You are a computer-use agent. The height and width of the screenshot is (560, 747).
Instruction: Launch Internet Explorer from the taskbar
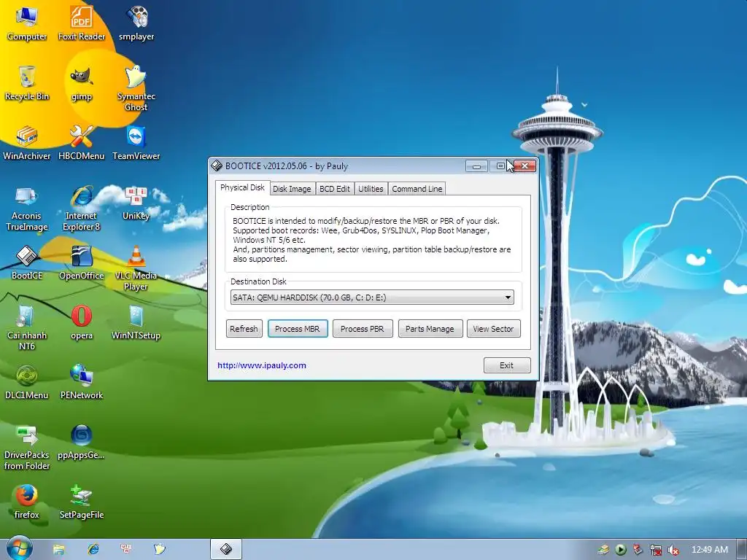pyautogui.click(x=93, y=550)
